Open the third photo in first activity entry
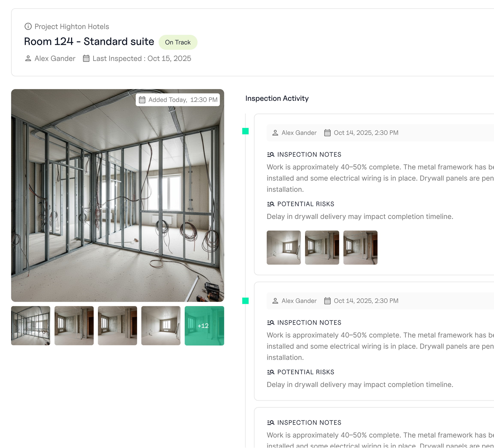Image resolution: width=494 pixels, height=448 pixels. 360,248
